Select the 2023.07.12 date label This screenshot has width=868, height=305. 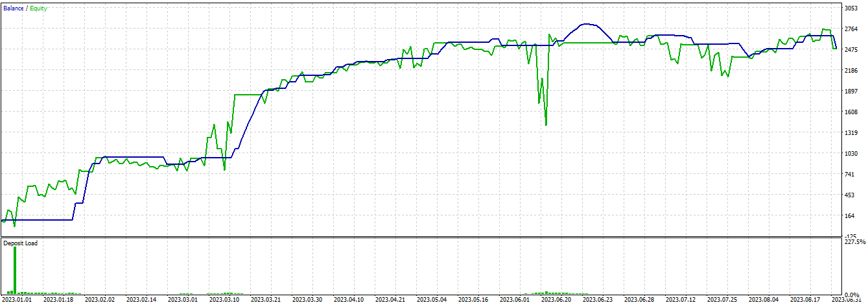click(x=679, y=300)
